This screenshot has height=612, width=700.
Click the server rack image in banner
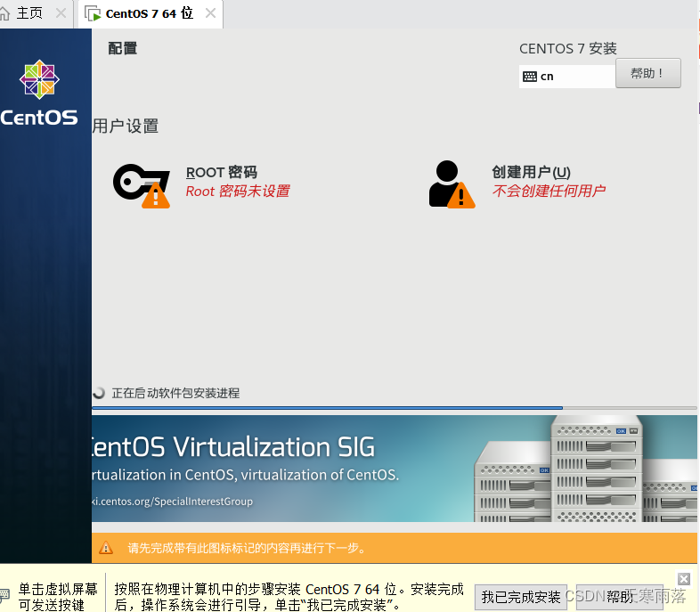586,469
